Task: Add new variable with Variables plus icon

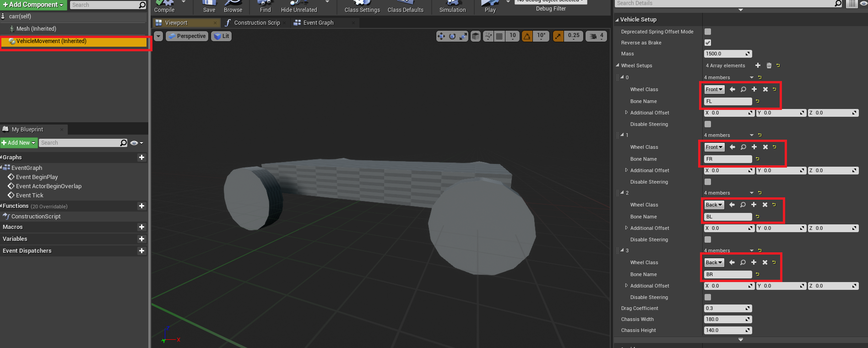Action: [142, 239]
